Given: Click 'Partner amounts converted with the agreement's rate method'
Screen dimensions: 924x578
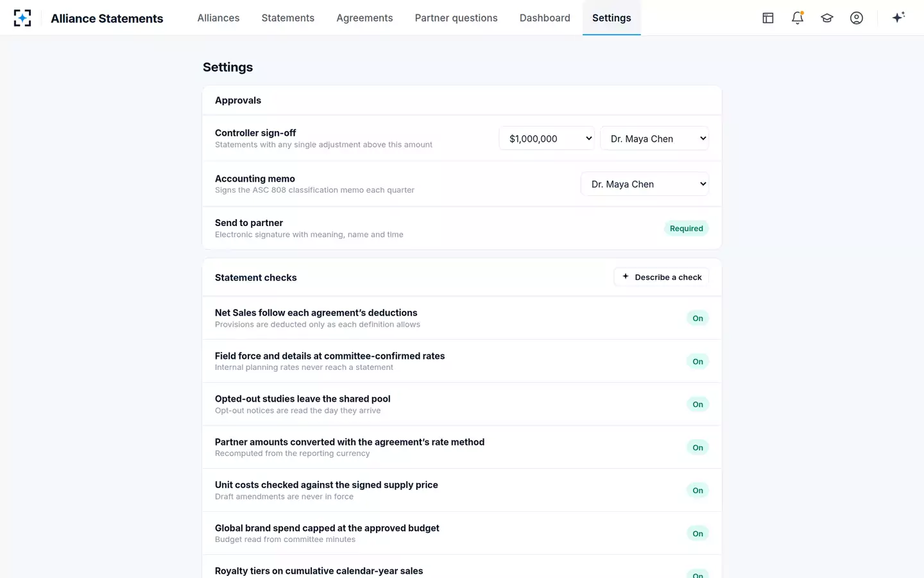Looking at the screenshot, I should coord(350,442).
